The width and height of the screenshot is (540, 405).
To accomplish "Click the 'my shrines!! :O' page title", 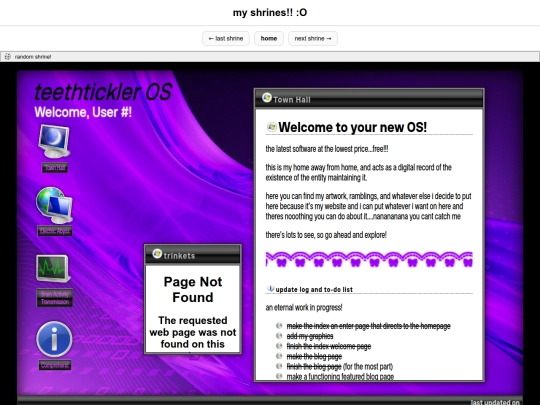I will pos(270,13).
